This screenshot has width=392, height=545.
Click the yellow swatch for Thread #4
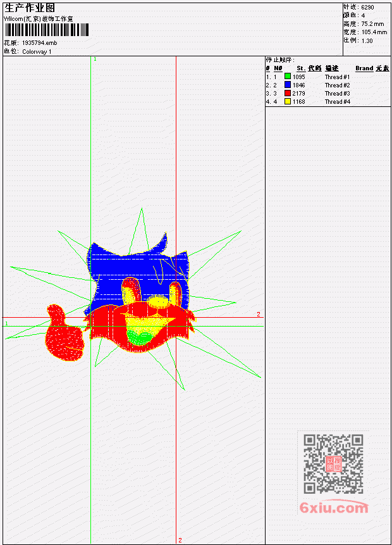(x=288, y=101)
